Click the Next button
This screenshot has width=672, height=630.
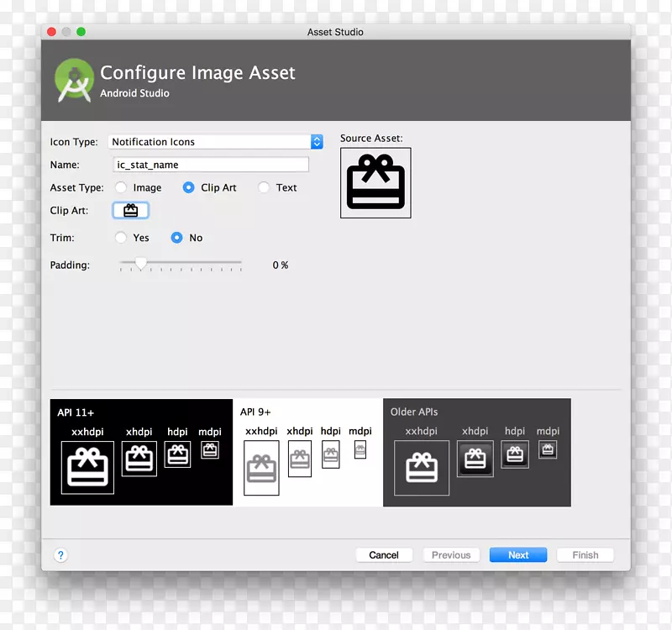pyautogui.click(x=517, y=554)
